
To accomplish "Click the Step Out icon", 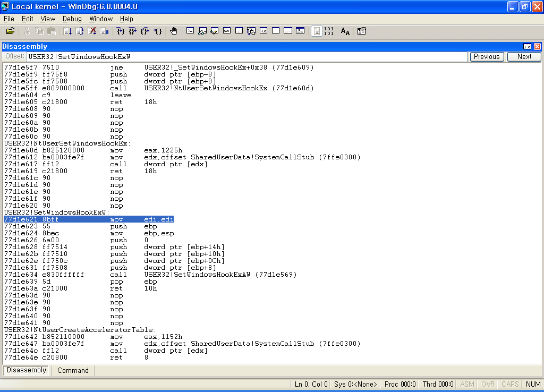I will click(x=145, y=31).
